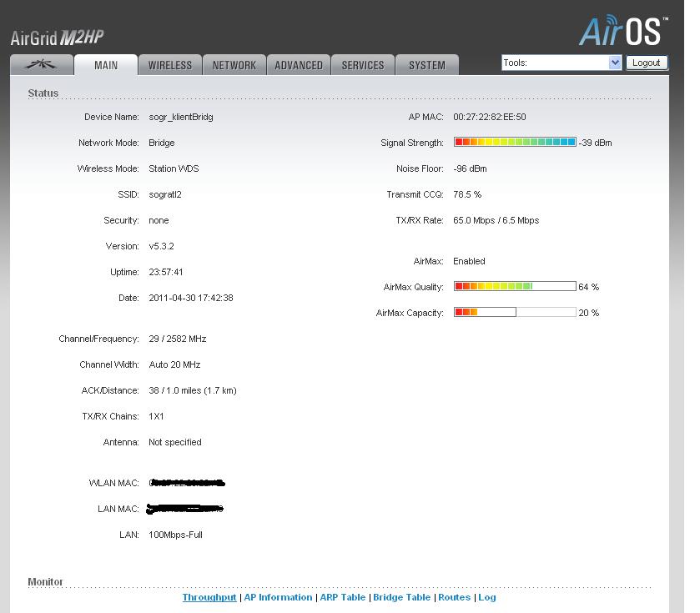
Task: Select channel width Auto 20 MHz
Action: 174,365
